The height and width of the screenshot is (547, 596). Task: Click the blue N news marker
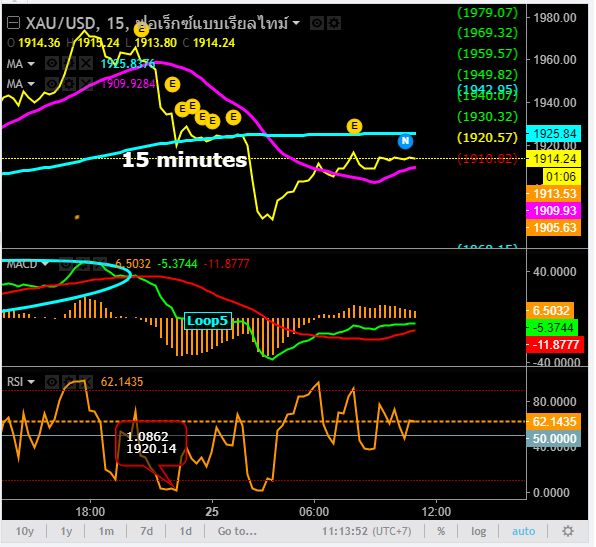(406, 141)
